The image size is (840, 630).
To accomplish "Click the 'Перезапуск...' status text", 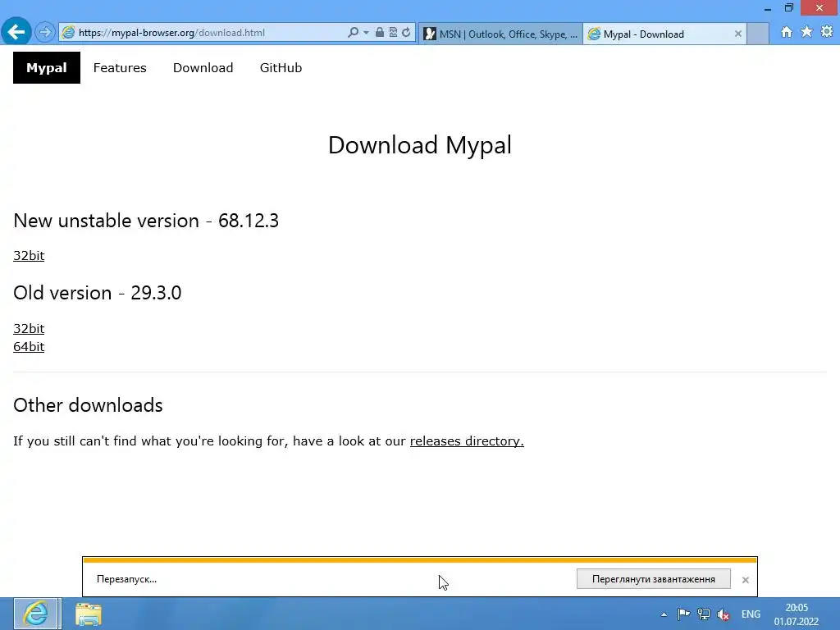I will coord(126,579).
